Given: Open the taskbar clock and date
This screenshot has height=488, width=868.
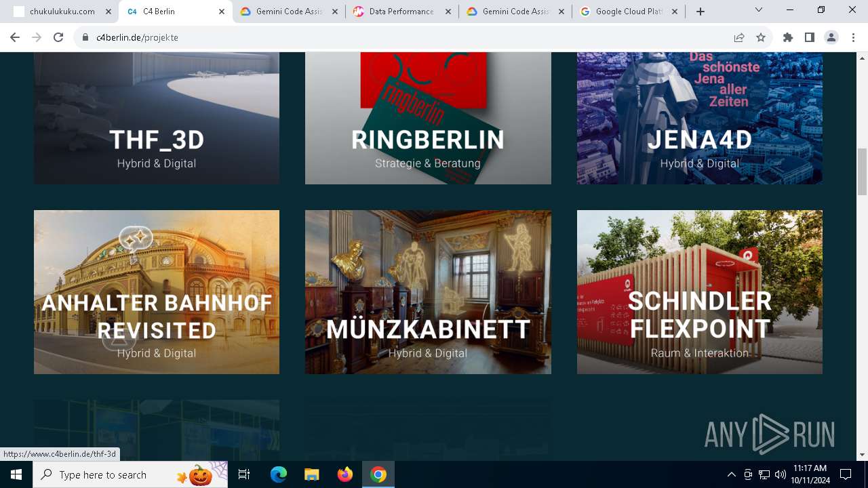Looking at the screenshot, I should 810,474.
